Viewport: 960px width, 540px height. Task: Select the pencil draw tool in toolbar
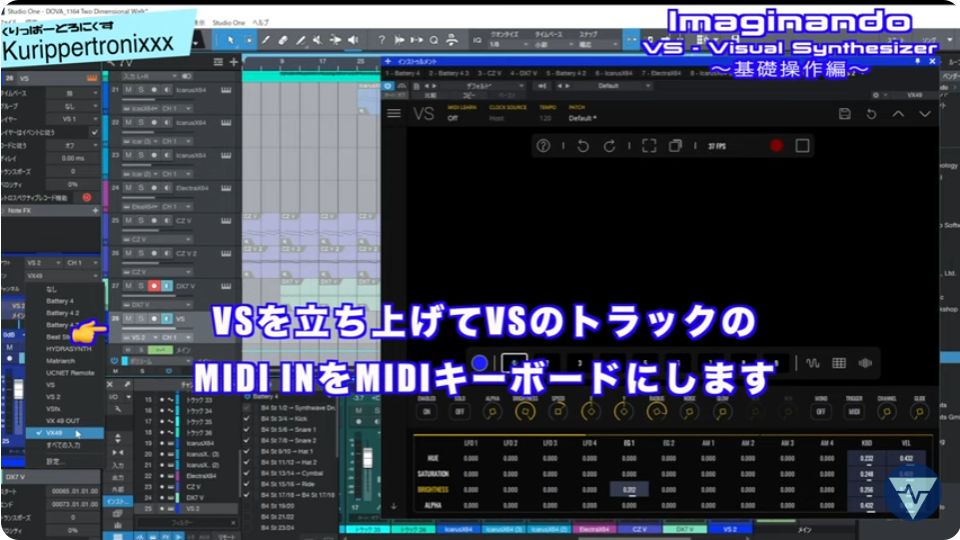(x=266, y=40)
